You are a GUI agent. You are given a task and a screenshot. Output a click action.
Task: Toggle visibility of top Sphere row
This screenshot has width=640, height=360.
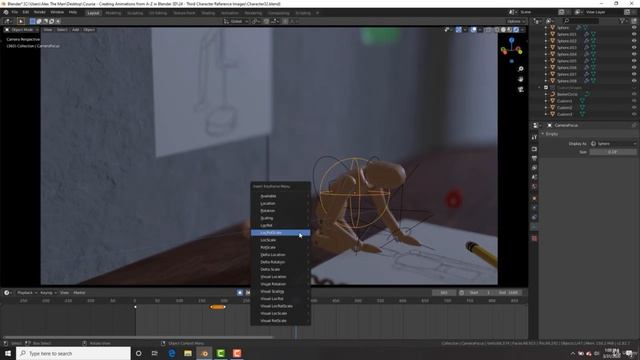[x=634, y=28]
